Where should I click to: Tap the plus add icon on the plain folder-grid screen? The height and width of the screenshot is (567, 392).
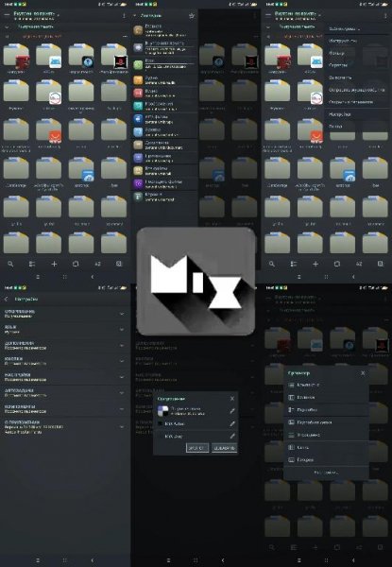coord(54,264)
